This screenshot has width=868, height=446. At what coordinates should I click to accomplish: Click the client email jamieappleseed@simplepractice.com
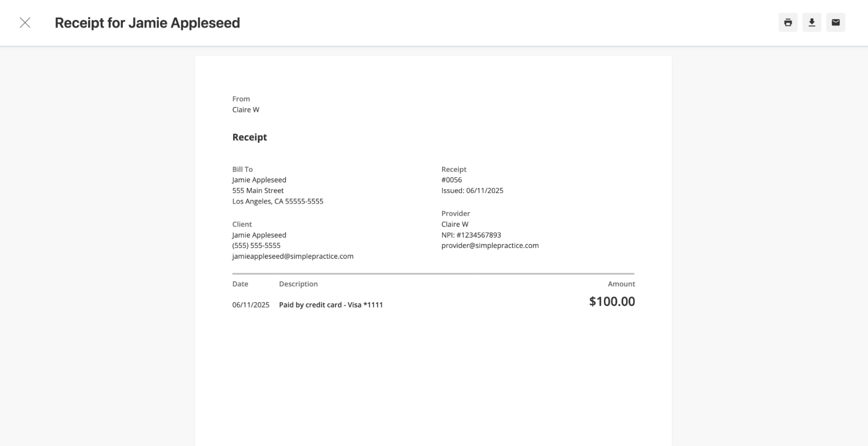tap(293, 256)
